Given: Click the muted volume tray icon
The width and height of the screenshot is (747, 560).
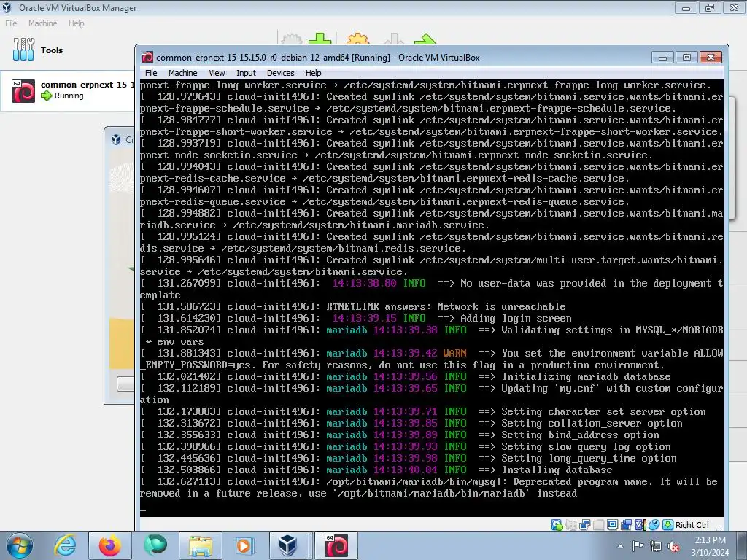Looking at the screenshot, I should tap(673, 546).
